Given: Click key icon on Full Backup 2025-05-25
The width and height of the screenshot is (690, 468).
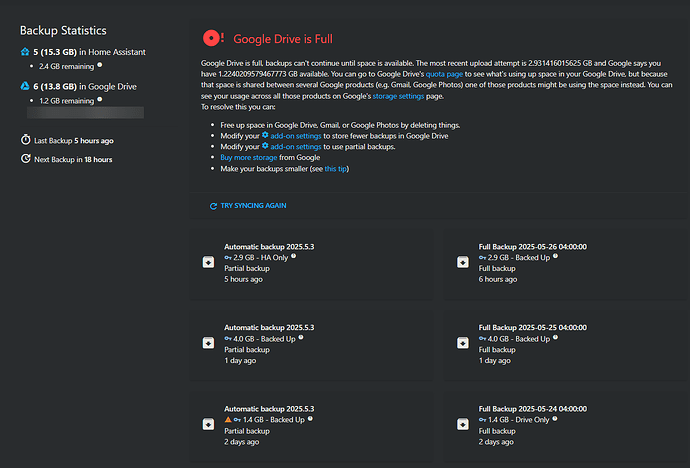Looking at the screenshot, I should [x=482, y=339].
